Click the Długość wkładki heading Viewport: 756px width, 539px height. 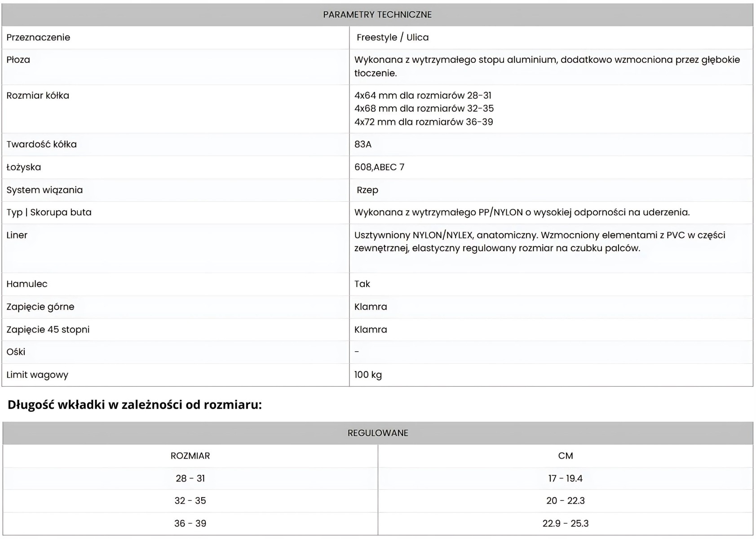135,405
